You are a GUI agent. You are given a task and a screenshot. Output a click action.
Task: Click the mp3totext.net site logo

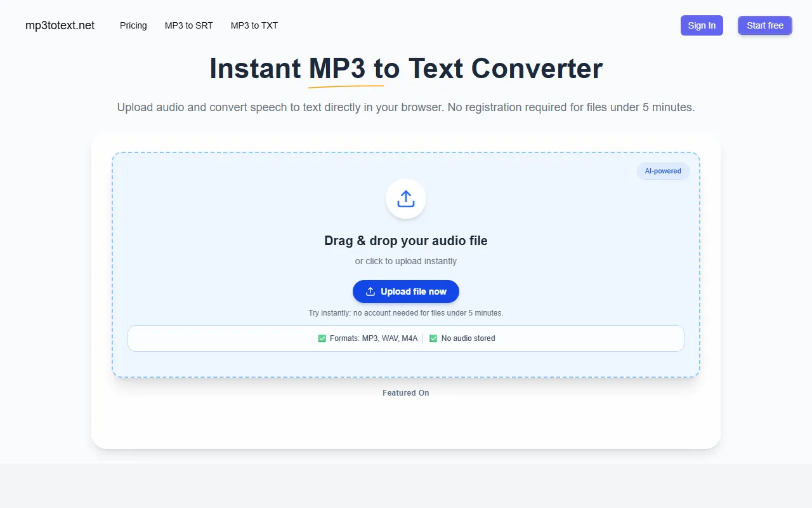coord(60,25)
